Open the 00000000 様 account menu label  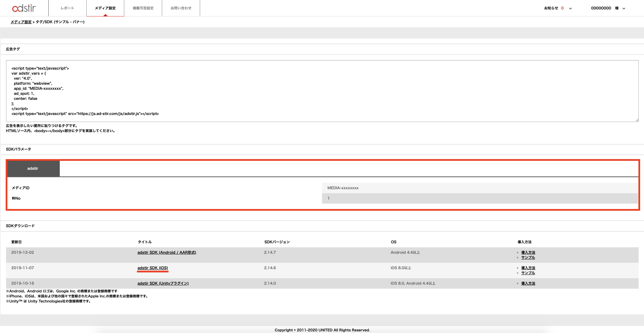(x=605, y=8)
